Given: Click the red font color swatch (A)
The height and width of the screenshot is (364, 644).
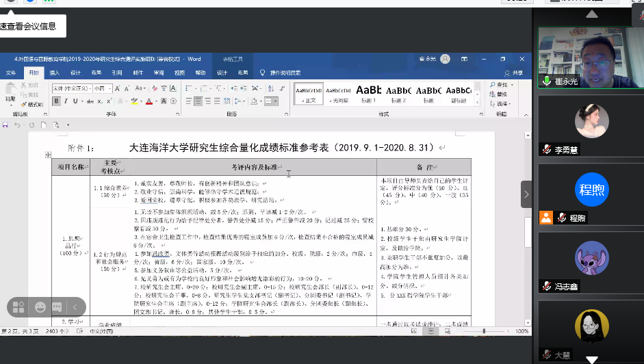Looking at the screenshot, I should 149,101.
